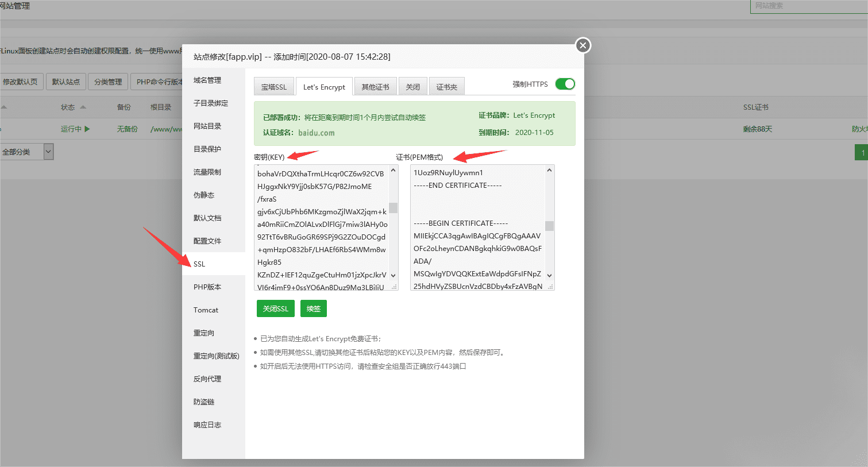
Task: Go to 反向代理 settings
Action: [x=207, y=379]
